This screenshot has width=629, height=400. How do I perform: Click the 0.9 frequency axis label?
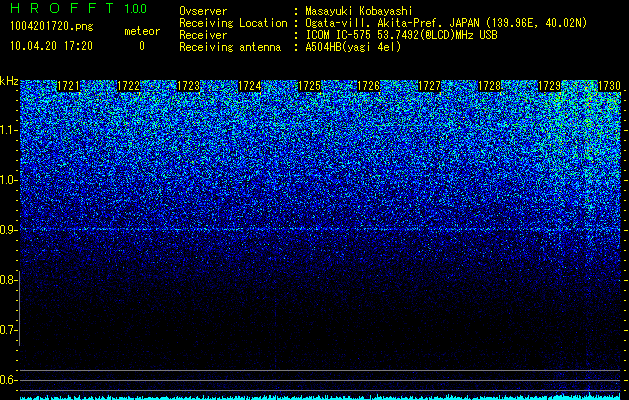(x=8, y=230)
